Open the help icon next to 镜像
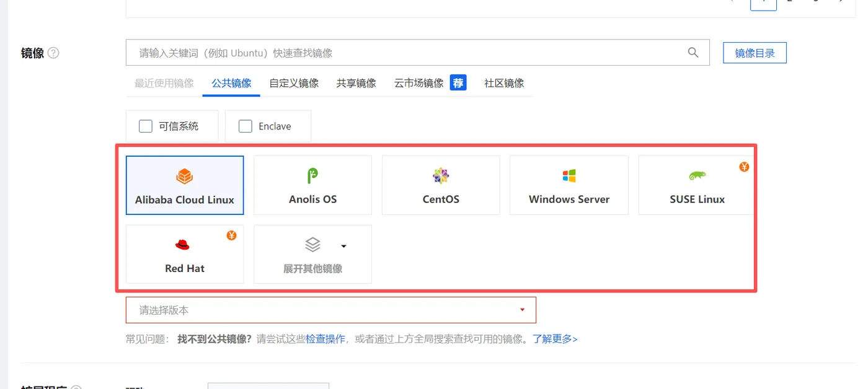The height and width of the screenshot is (389, 868). coord(53,53)
